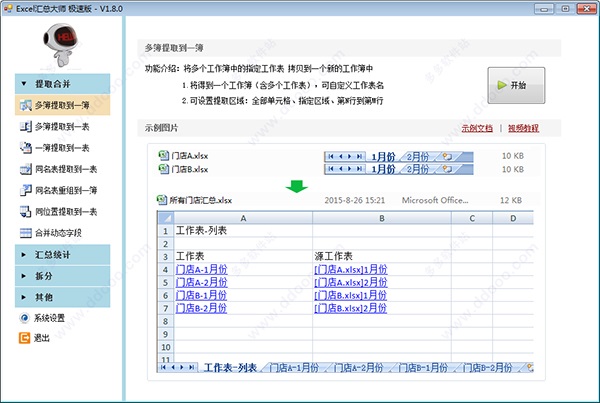Select 多簿提取到一簿 menu item
Image resolution: width=600 pixels, height=403 pixels.
(x=62, y=105)
